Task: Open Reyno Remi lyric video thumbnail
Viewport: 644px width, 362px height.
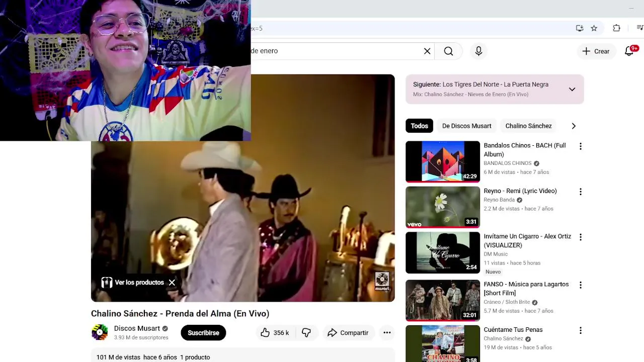Action: click(x=443, y=207)
